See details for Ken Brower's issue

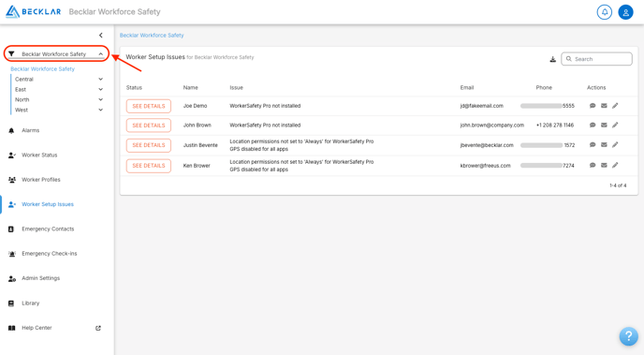(x=149, y=166)
